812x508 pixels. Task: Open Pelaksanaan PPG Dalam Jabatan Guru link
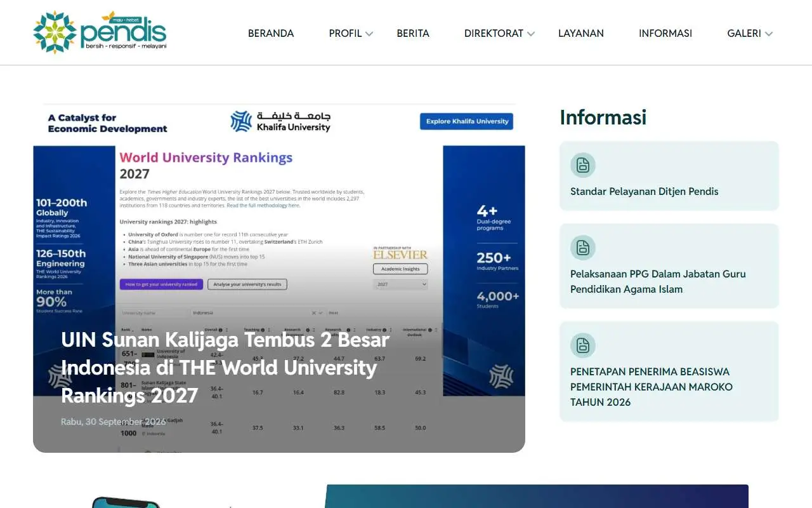tap(658, 282)
